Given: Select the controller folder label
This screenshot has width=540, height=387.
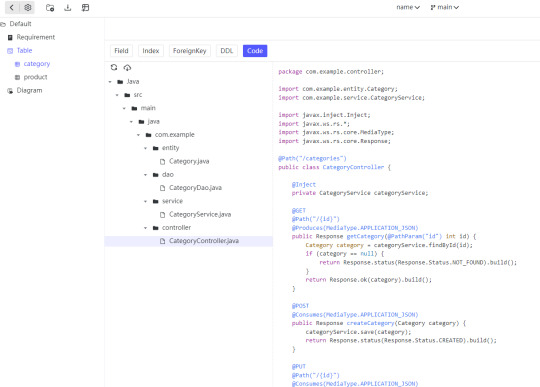Looking at the screenshot, I should tap(176, 228).
